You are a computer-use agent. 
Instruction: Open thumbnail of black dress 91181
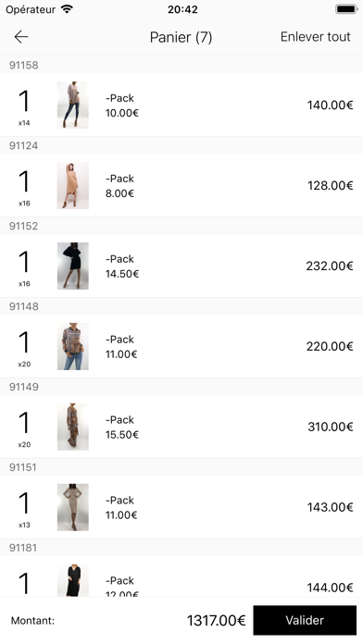tap(73, 580)
